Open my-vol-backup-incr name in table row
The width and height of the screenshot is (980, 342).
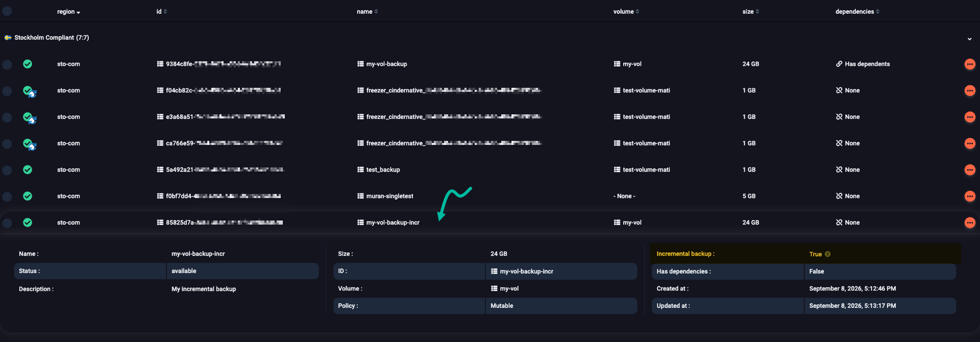[393, 223]
